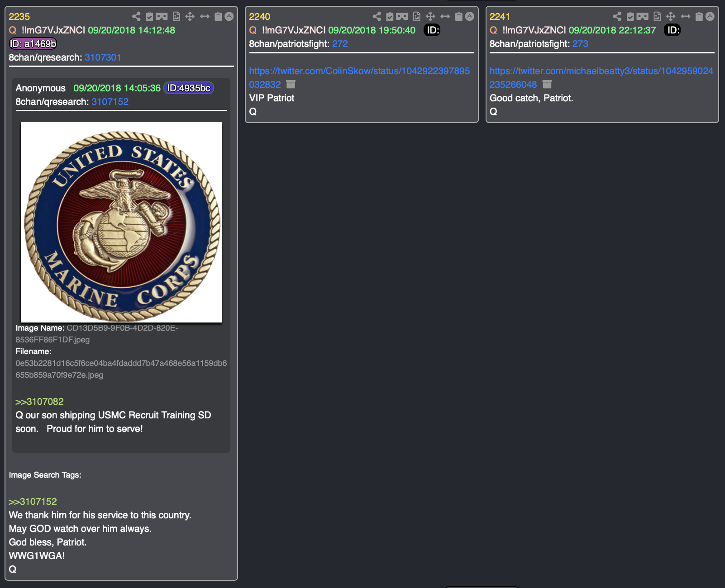Image resolution: width=725 pixels, height=588 pixels.
Task: Click the 'VIP Patriot' text
Action: (x=272, y=98)
